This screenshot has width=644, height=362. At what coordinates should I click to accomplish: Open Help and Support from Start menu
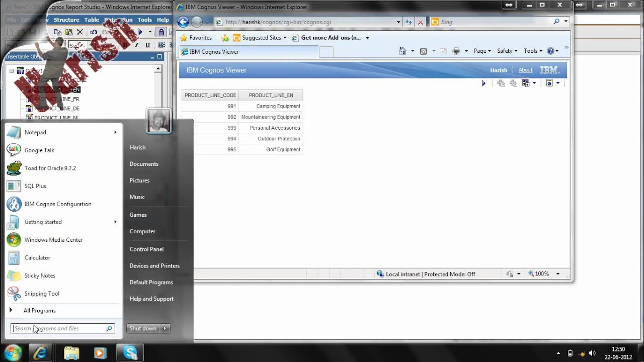pyautogui.click(x=151, y=299)
